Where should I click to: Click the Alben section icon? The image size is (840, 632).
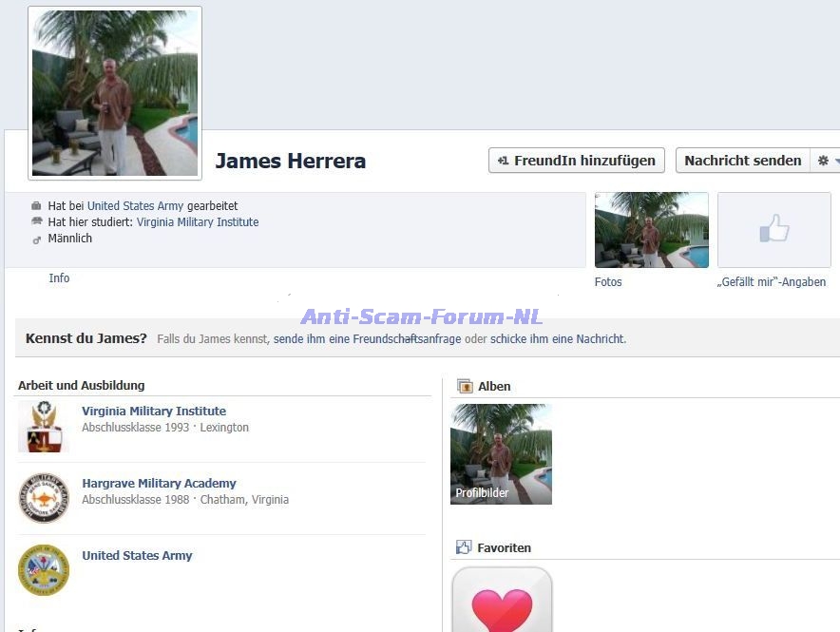click(x=465, y=386)
